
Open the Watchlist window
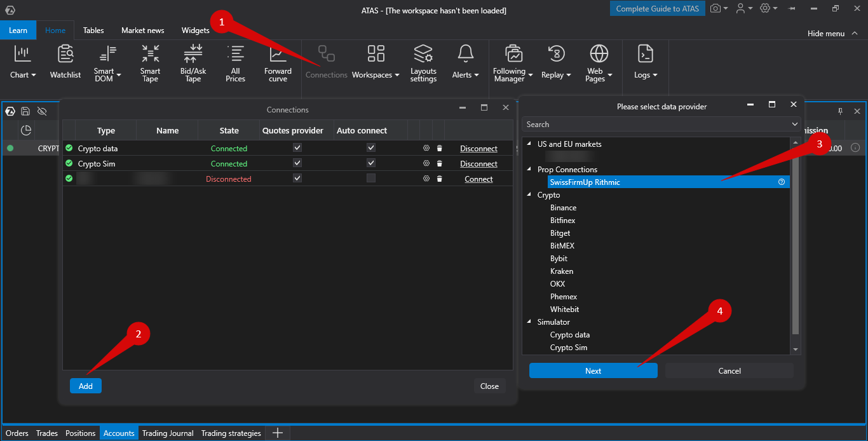(x=65, y=62)
